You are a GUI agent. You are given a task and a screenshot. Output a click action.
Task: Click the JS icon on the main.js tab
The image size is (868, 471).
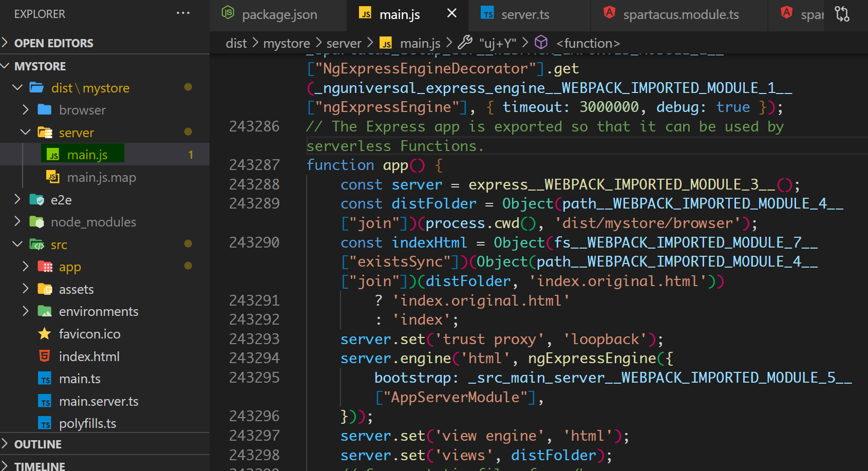click(x=365, y=13)
